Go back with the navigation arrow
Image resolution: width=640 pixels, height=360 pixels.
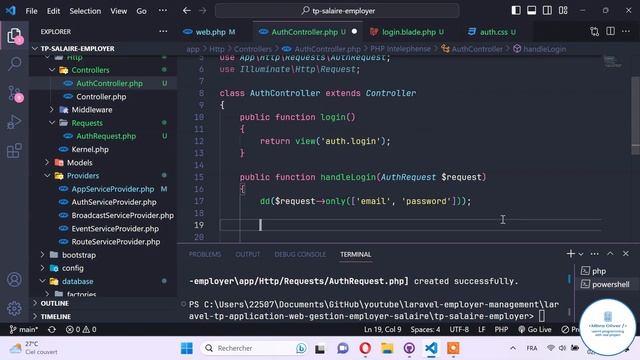tap(187, 11)
